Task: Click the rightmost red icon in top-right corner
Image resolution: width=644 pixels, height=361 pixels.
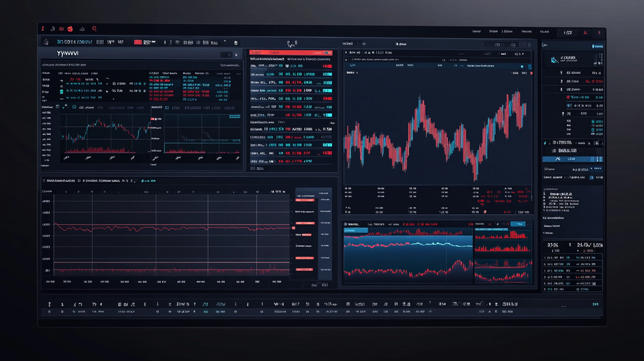Action: tap(599, 32)
